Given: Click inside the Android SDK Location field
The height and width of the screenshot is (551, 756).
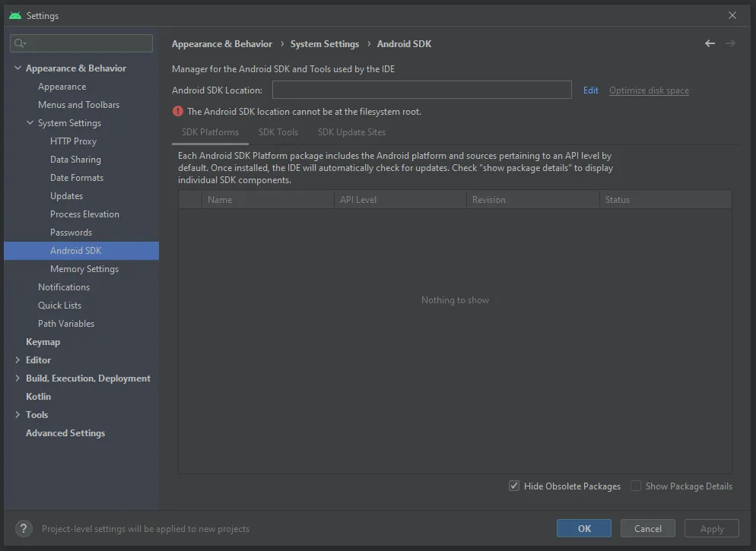Looking at the screenshot, I should tap(422, 90).
